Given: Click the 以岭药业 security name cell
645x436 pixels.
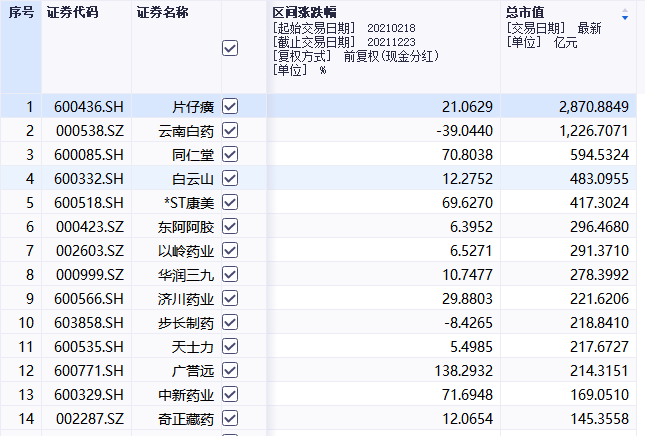Looking at the screenshot, I should (x=186, y=251).
